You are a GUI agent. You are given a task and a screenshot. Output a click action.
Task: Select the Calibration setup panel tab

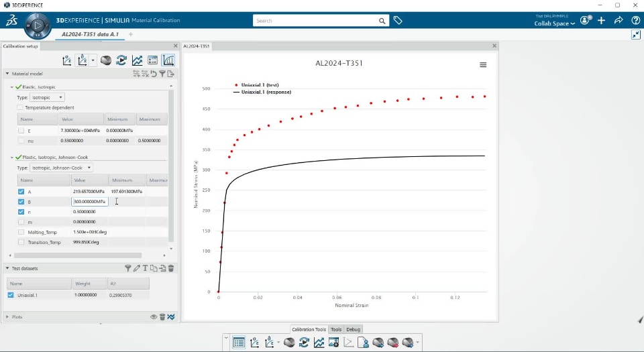click(x=21, y=46)
